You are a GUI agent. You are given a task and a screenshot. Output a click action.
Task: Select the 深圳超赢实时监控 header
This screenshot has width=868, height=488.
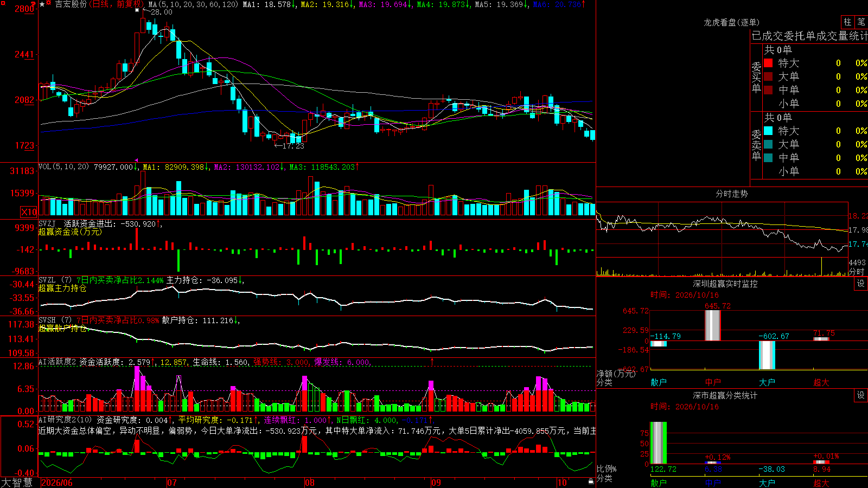click(x=725, y=284)
